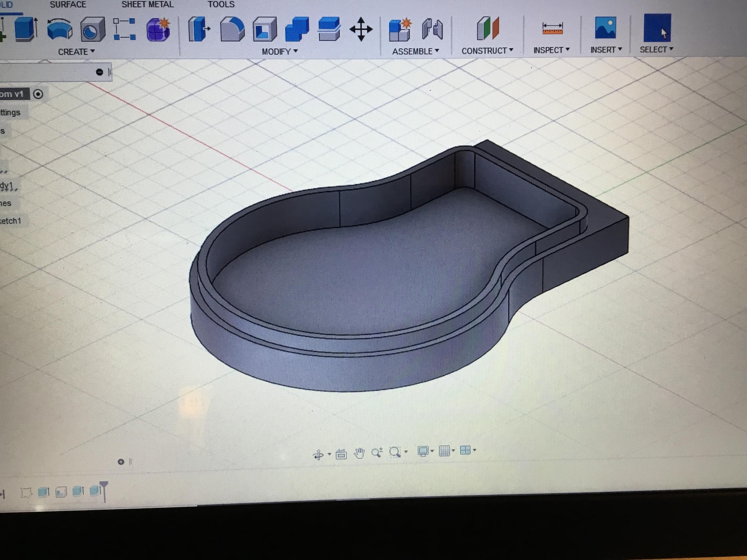Select the Measure ruler tool
The image size is (747, 560).
[x=552, y=28]
